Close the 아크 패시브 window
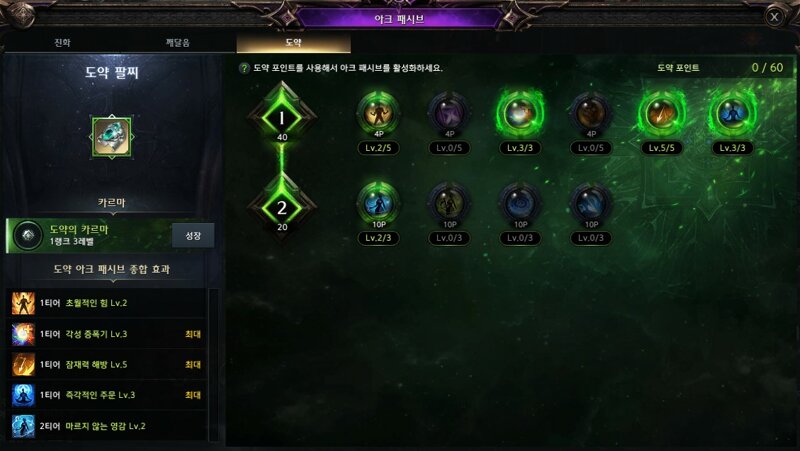The width and height of the screenshot is (800, 451). pyautogui.click(x=774, y=17)
